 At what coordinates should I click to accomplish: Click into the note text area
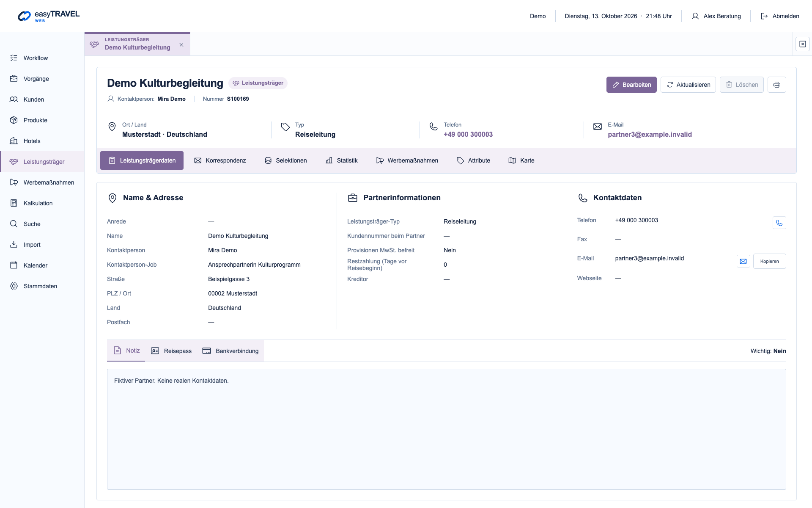pos(446,429)
